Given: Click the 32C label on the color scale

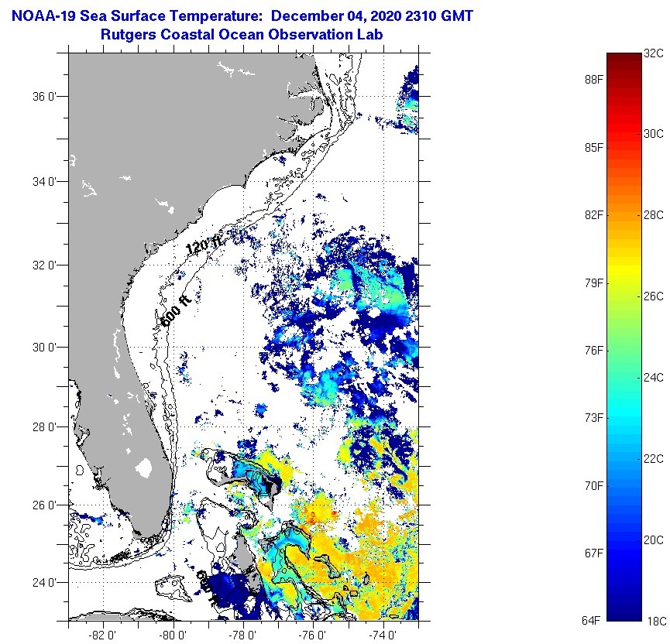Looking at the screenshot, I should click(653, 53).
